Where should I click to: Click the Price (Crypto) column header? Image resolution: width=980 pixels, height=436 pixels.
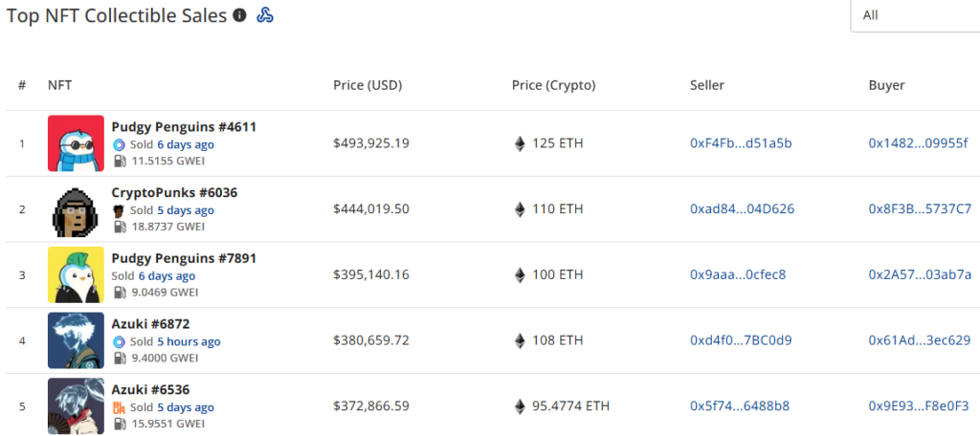click(554, 86)
